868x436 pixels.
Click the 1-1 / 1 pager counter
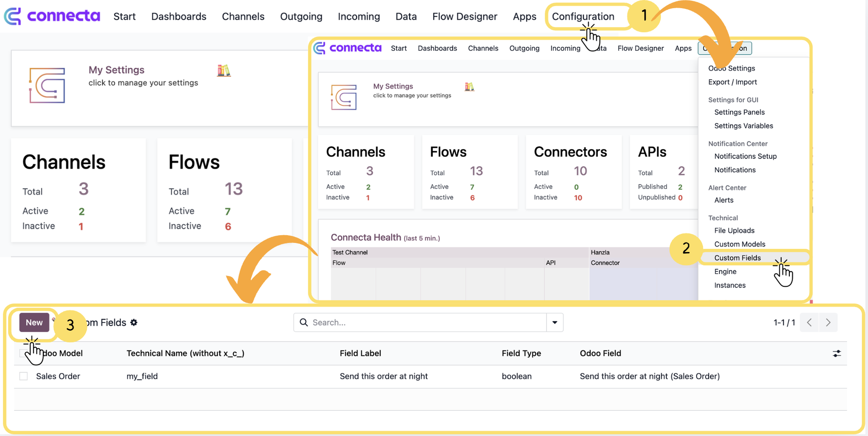pyautogui.click(x=784, y=322)
